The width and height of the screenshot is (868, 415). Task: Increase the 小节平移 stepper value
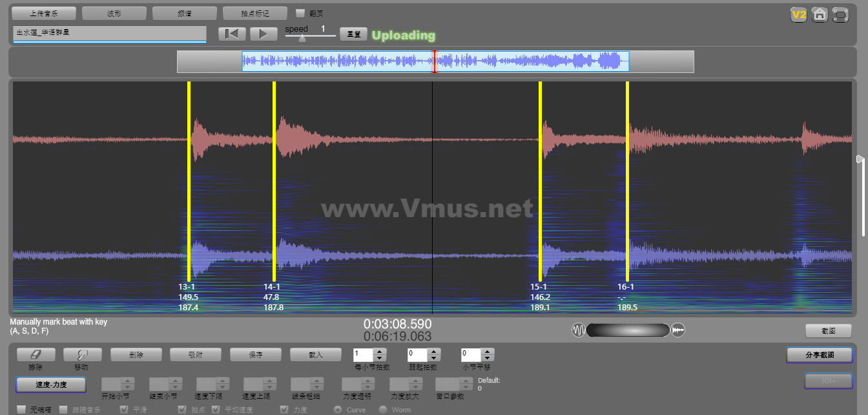pos(488,351)
